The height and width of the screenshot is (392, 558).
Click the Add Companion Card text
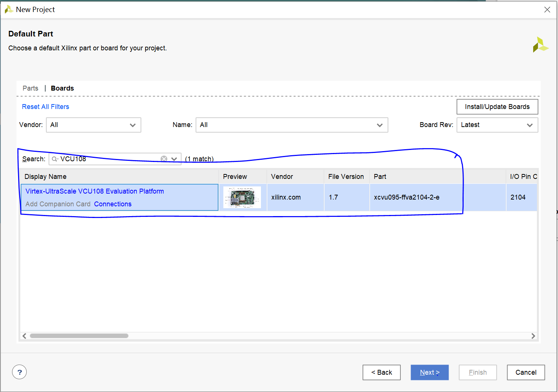pyautogui.click(x=58, y=204)
